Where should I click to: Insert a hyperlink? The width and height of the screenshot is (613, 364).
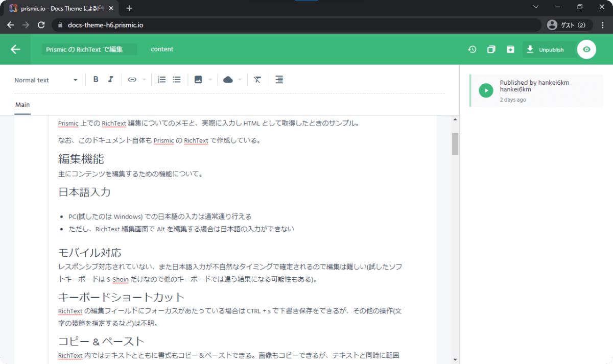pyautogui.click(x=132, y=80)
